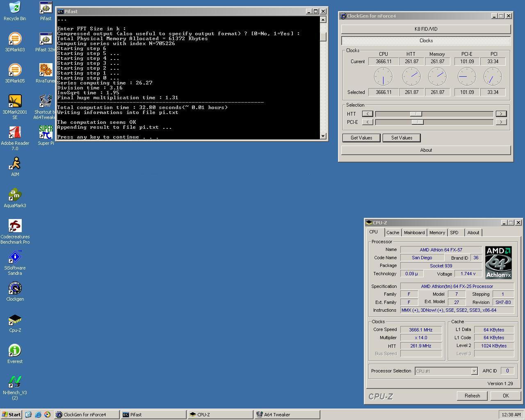Switch to CPU-Z taskbar button
The height and width of the screenshot is (420, 525).
pyautogui.click(x=221, y=415)
